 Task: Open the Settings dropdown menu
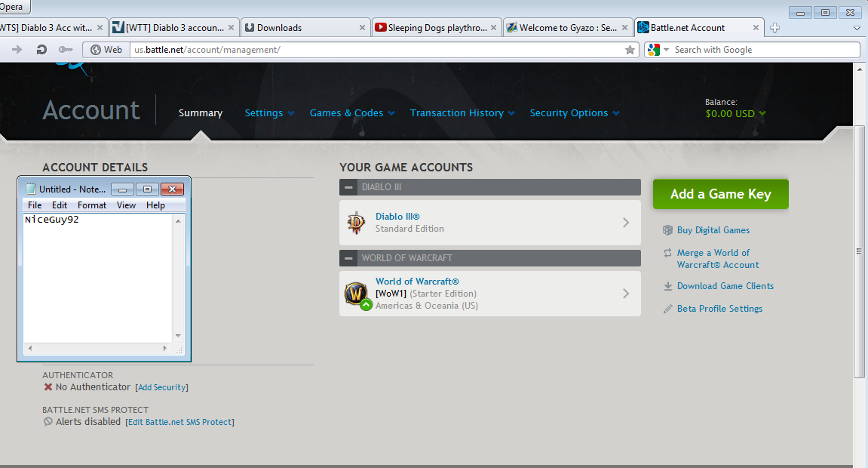pos(269,113)
